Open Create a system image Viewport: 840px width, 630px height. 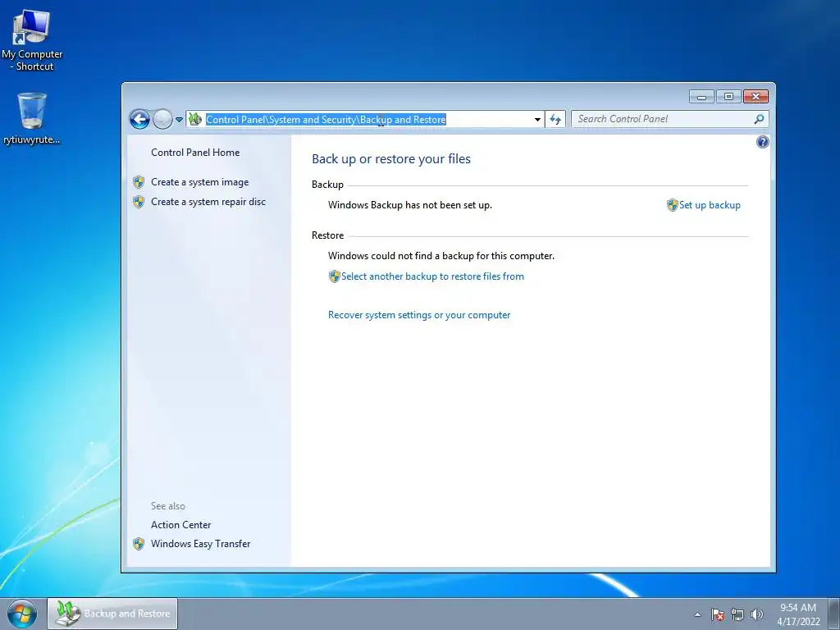coord(200,182)
